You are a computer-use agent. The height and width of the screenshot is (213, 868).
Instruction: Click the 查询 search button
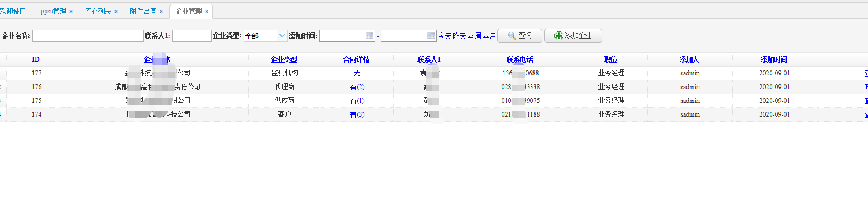coord(520,36)
